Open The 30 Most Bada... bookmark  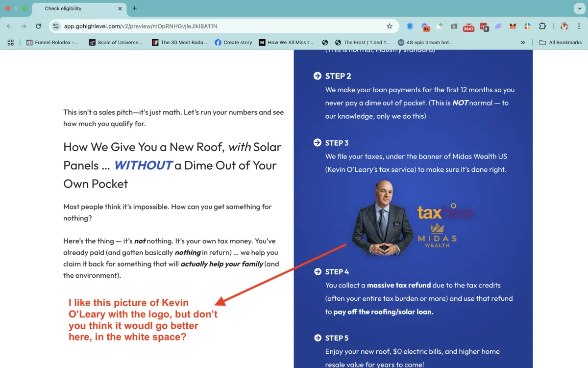click(179, 42)
